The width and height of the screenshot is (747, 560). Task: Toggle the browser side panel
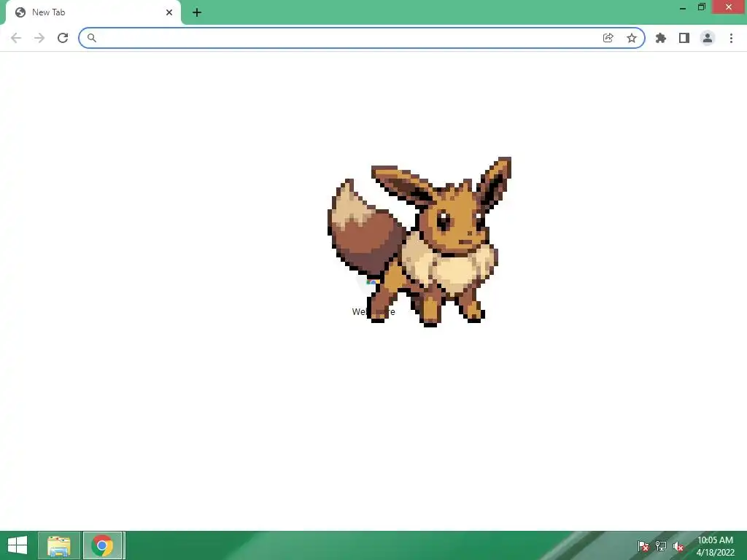pos(684,38)
